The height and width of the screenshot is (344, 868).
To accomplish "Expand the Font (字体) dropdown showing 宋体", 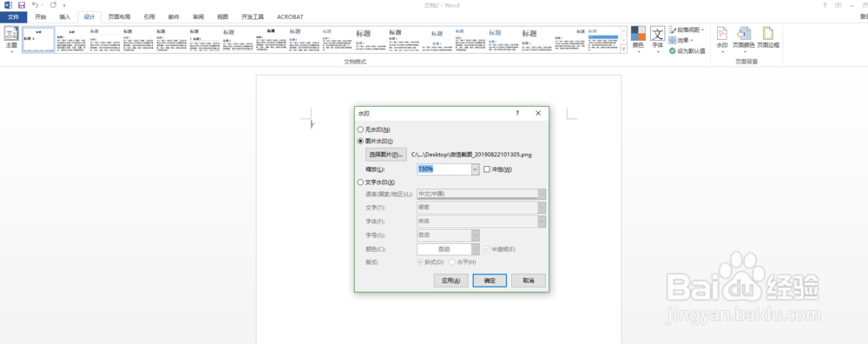I will (542, 221).
